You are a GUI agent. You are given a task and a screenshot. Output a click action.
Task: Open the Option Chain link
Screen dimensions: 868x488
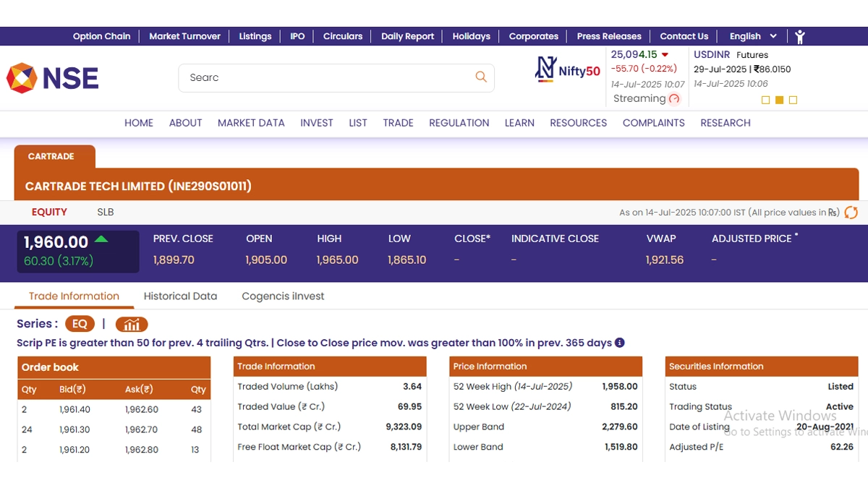(102, 36)
